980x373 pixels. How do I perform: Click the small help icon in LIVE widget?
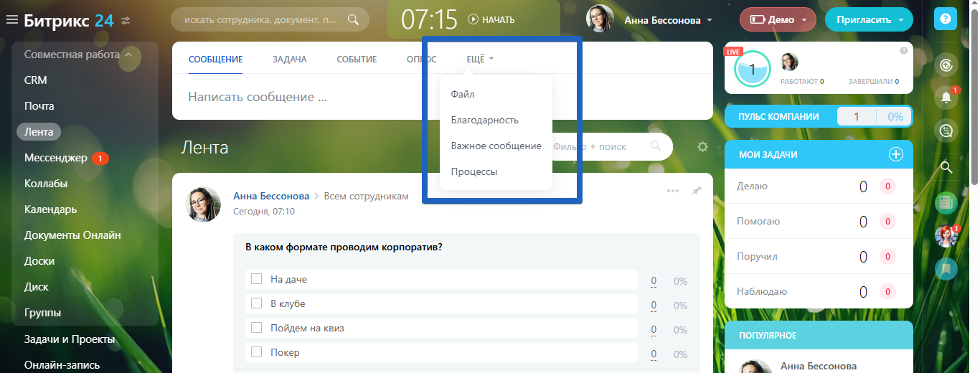coord(903,50)
